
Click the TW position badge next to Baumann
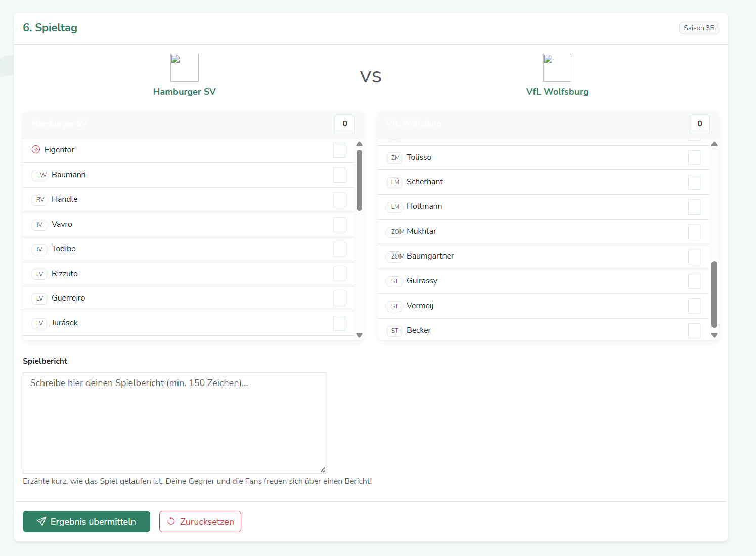(x=40, y=175)
